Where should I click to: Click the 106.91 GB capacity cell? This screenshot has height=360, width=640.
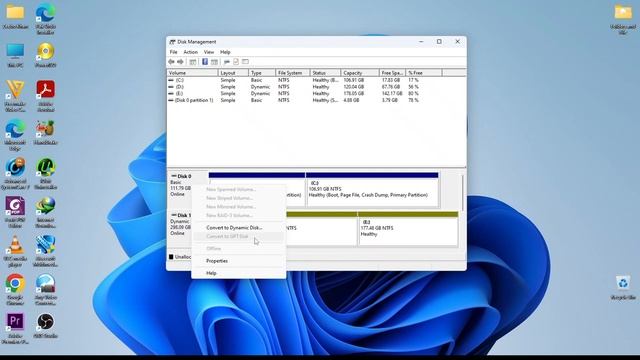pos(353,80)
